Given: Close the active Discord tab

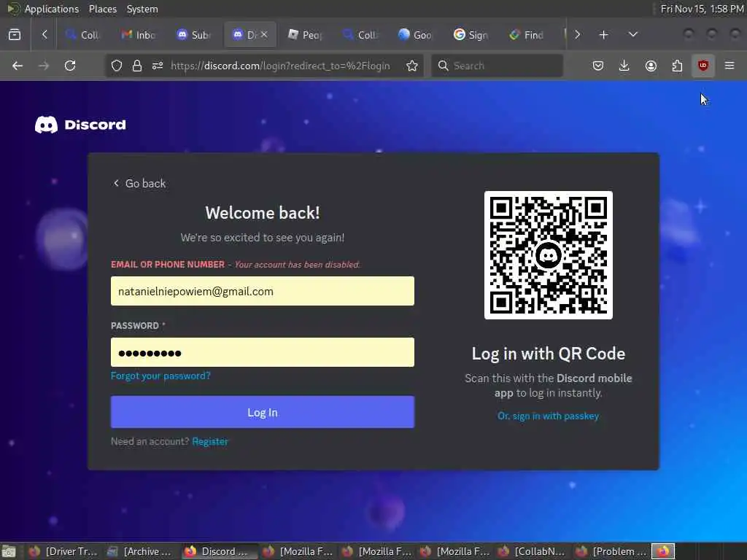Looking at the screenshot, I should pos(264,35).
